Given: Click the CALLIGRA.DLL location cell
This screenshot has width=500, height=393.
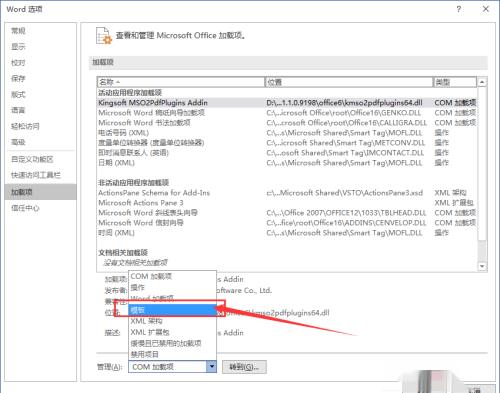Looking at the screenshot, I should [346, 123].
